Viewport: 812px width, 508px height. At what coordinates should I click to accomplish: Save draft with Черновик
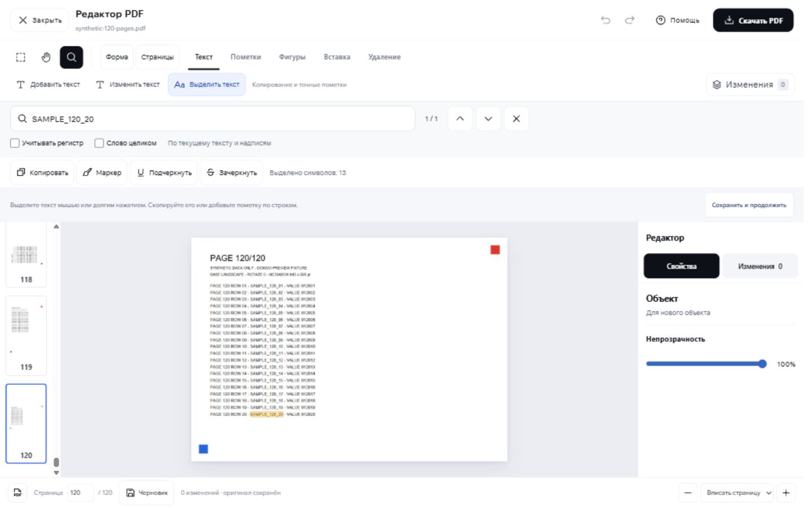147,493
